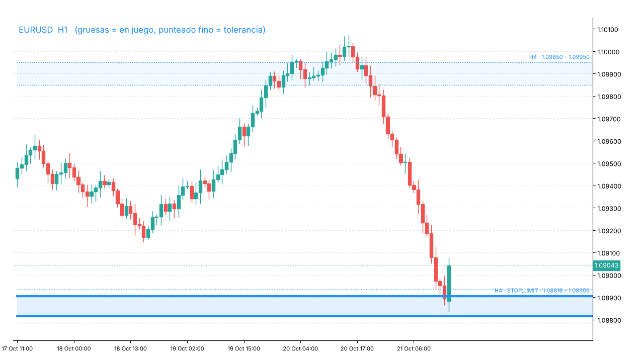The height and width of the screenshot is (362, 644).
Task: Click the 17 Oct 11:00 time label
Action: pos(17,348)
